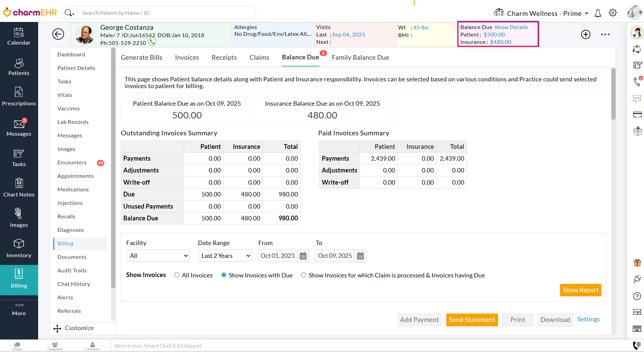Open the calendar picker for the From date
The width and height of the screenshot is (644, 352).
click(303, 256)
